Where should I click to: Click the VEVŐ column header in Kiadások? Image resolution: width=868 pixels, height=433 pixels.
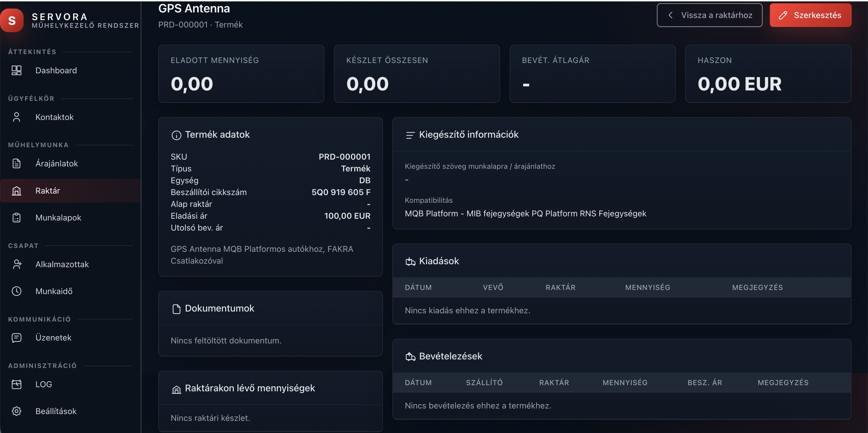pos(493,288)
